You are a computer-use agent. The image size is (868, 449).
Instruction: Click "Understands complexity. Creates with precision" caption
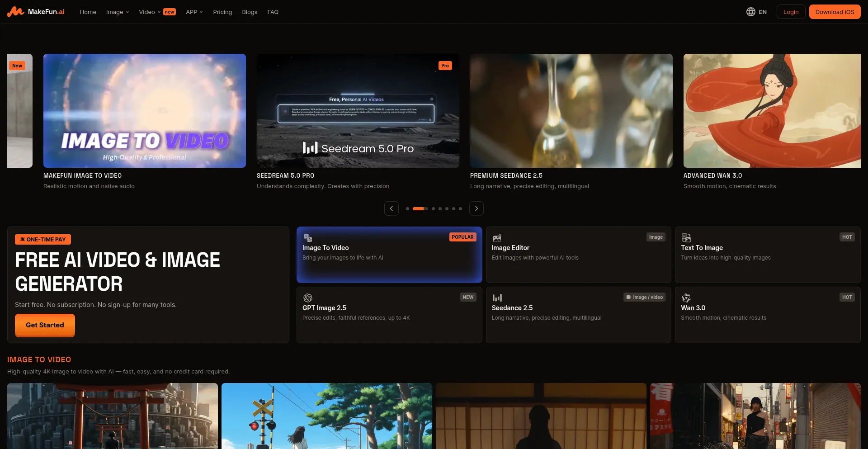[323, 186]
